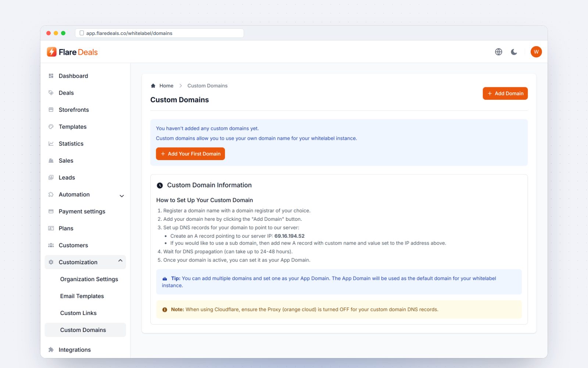Collapse the Customization chevron
This screenshot has width=588, height=368.
pos(120,261)
